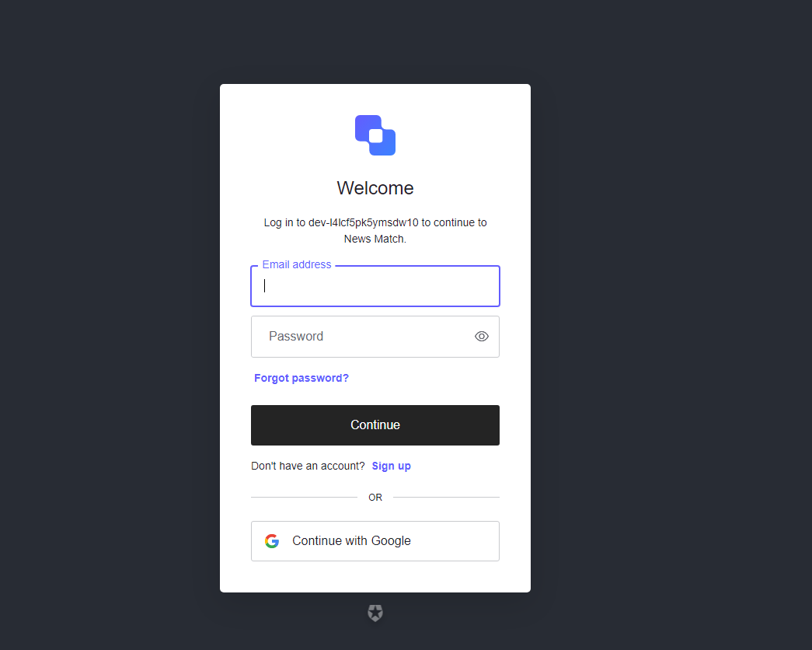Click the Welcome heading
812x650 pixels.
point(375,188)
